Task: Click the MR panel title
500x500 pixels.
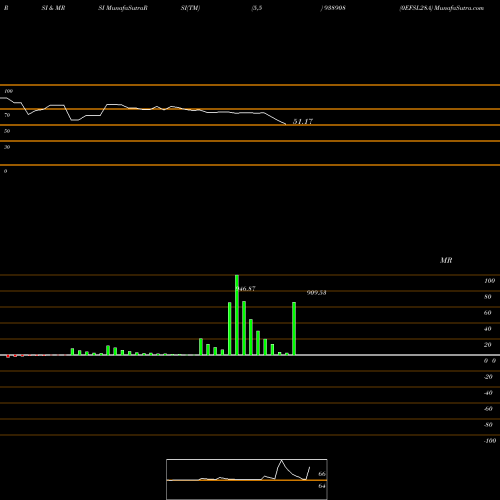Action: click(446, 260)
